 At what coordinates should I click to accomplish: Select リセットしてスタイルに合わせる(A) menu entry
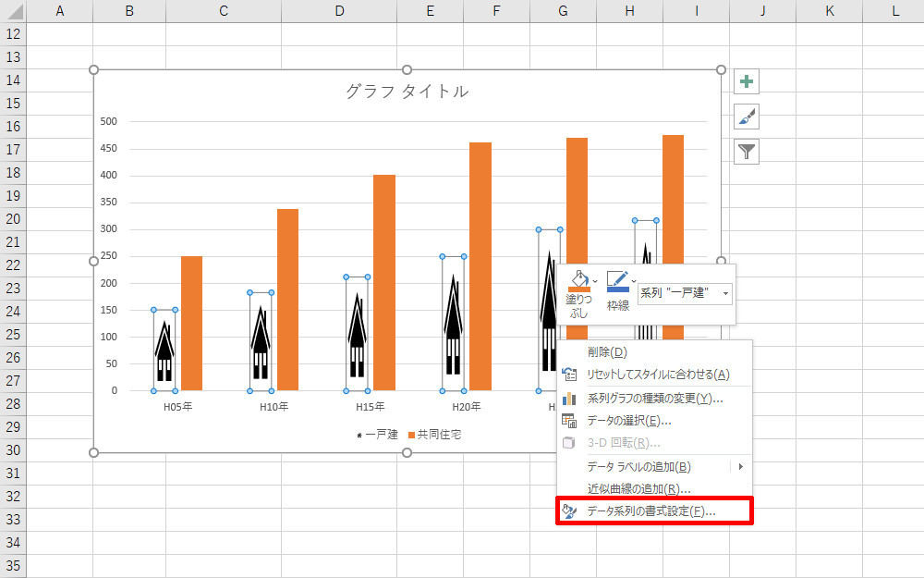tap(654, 374)
